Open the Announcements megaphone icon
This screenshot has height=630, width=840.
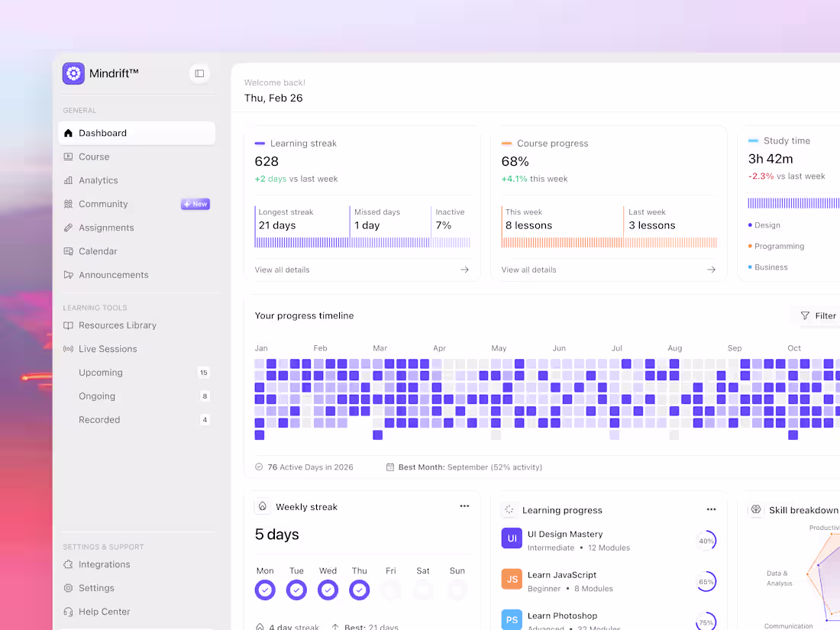[69, 274]
